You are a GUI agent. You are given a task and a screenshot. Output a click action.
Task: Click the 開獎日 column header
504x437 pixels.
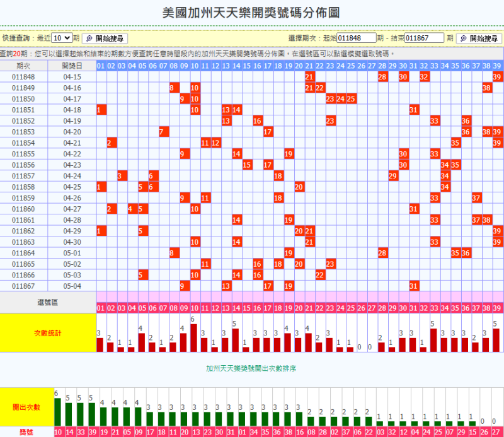[x=72, y=66]
